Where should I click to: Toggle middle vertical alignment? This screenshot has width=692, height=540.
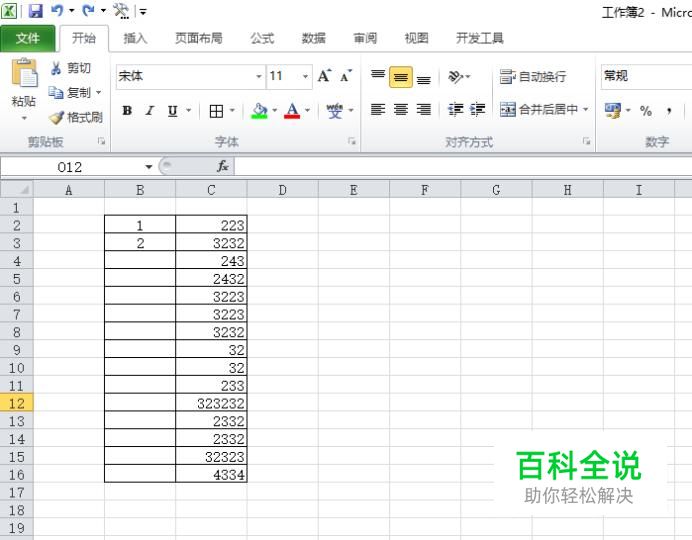401,77
